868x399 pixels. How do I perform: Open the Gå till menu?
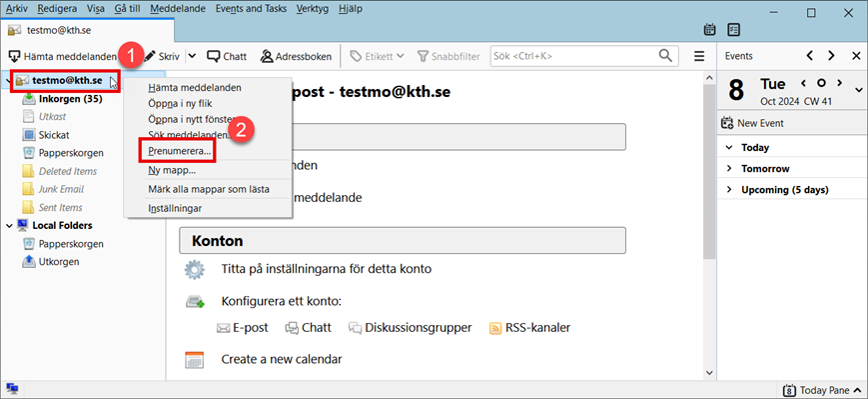click(127, 9)
